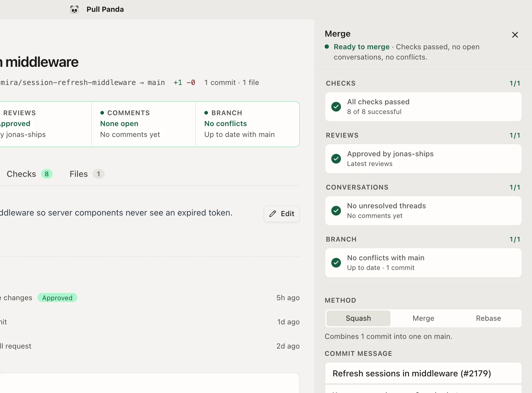Select the Rebase merge method
The width and height of the screenshot is (532, 393).
[488, 318]
